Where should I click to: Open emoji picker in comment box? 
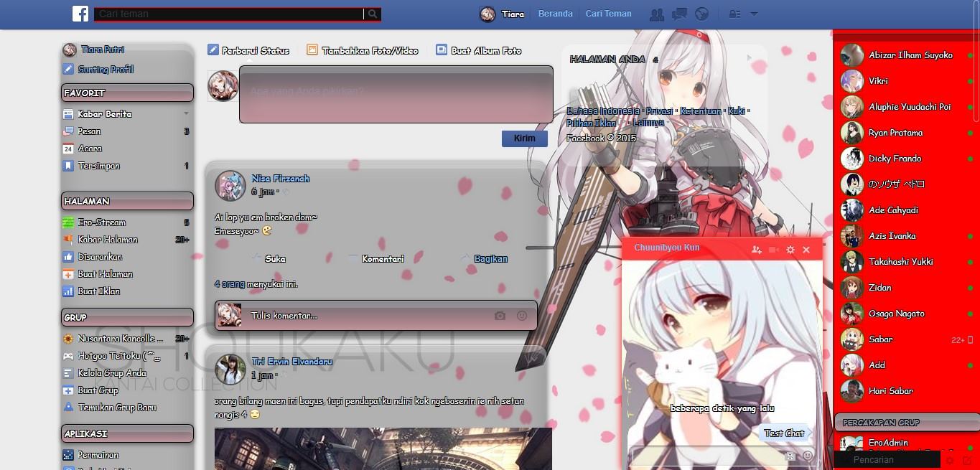(x=523, y=316)
